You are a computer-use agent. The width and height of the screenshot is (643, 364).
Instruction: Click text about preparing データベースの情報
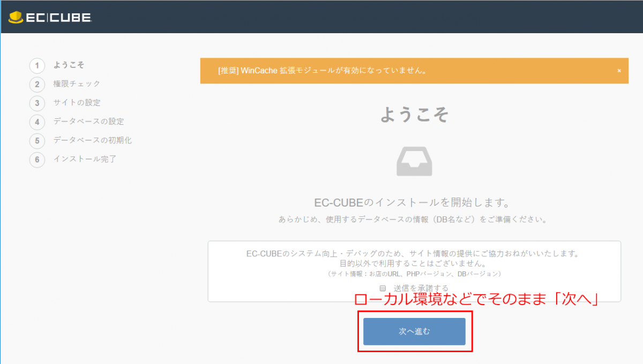[414, 219]
